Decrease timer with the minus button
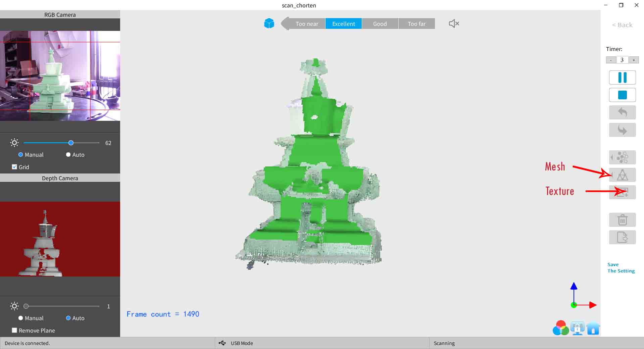 click(x=611, y=60)
